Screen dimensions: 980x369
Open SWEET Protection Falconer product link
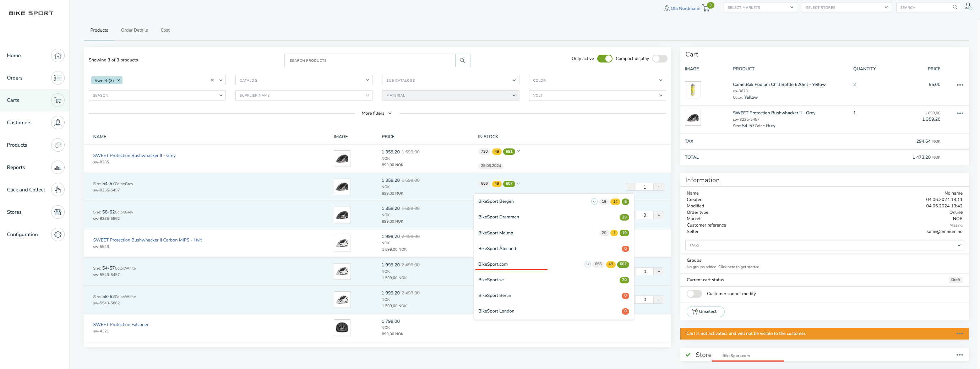click(121, 325)
